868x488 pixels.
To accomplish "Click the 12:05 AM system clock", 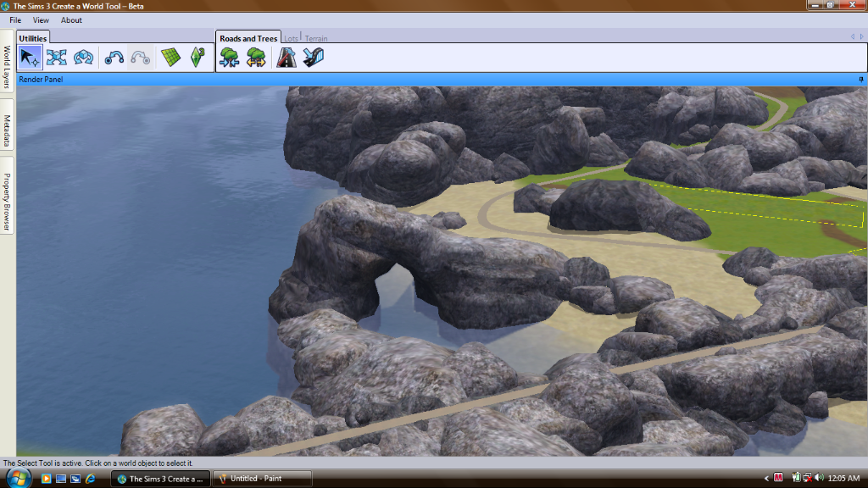I will [x=843, y=479].
